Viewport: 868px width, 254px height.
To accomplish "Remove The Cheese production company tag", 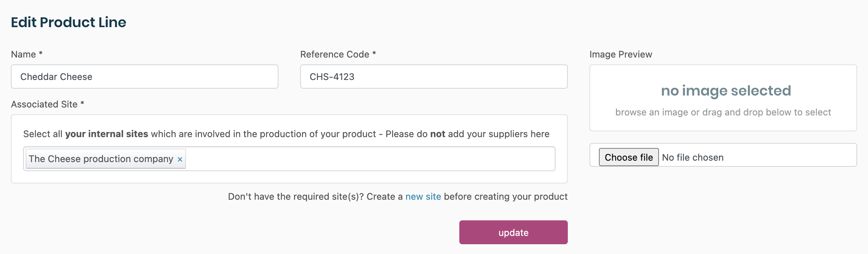I will (x=180, y=159).
